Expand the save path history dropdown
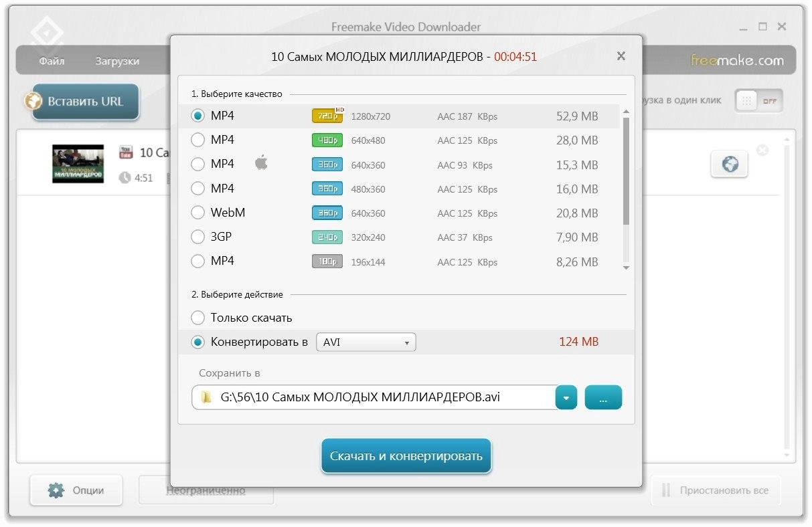The width and height of the screenshot is (812, 527). pyautogui.click(x=566, y=397)
